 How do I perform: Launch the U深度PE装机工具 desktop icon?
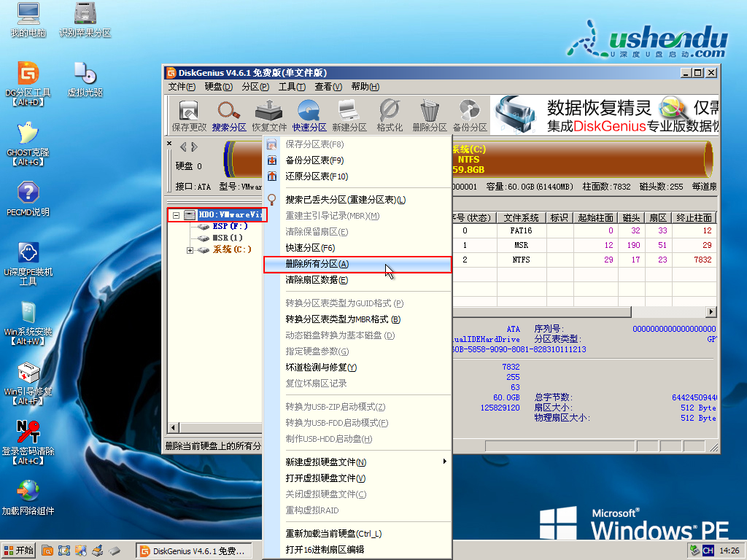28,264
